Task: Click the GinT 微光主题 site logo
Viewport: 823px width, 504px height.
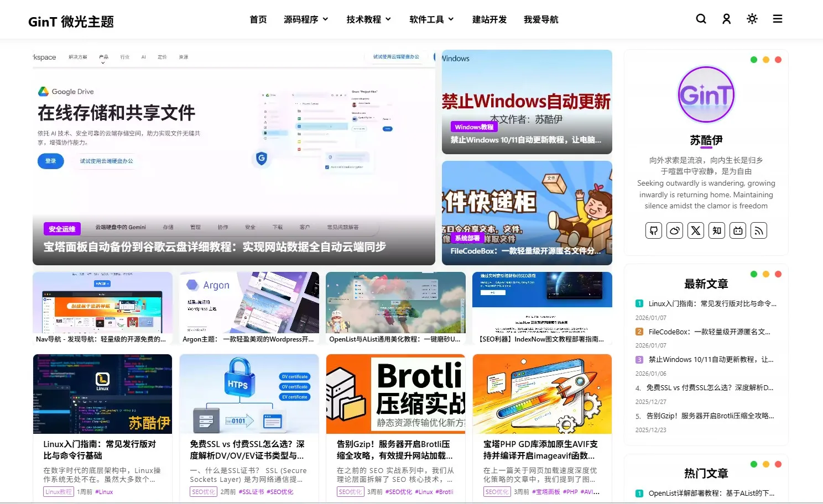Action: (x=71, y=22)
